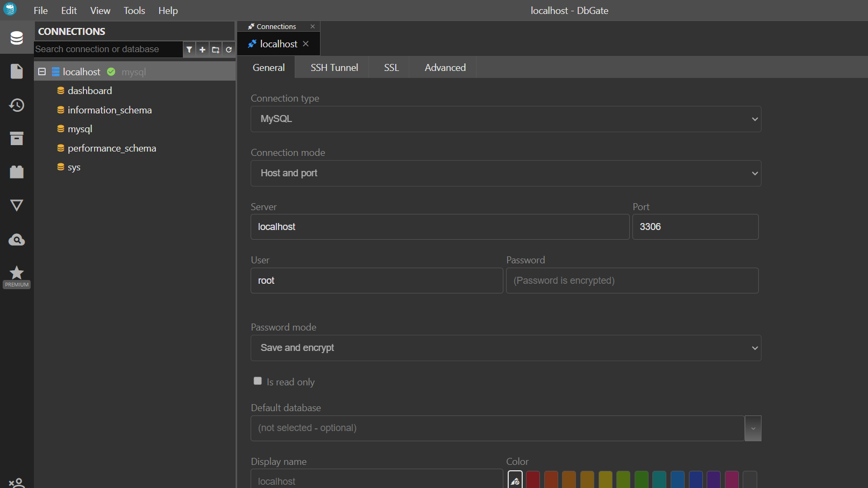This screenshot has height=488, width=868.
Task: Open the Password mode dropdown
Action: point(506,348)
